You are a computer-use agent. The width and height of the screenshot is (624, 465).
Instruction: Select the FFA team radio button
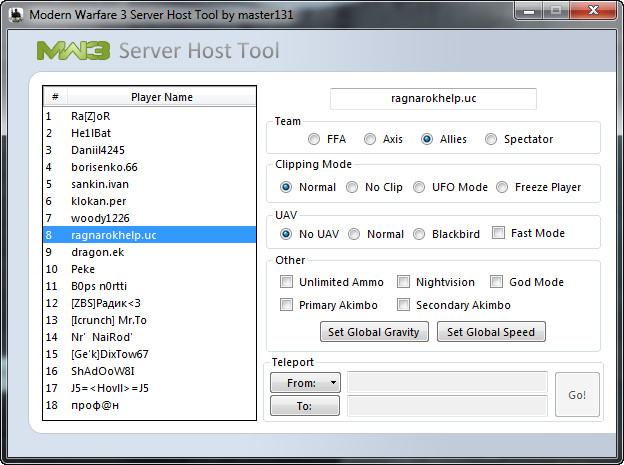point(314,139)
